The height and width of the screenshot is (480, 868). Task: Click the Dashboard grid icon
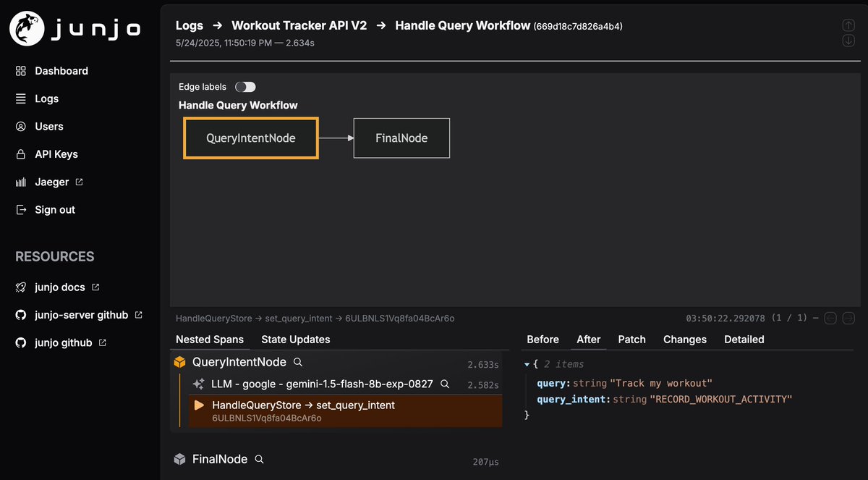pyautogui.click(x=21, y=71)
